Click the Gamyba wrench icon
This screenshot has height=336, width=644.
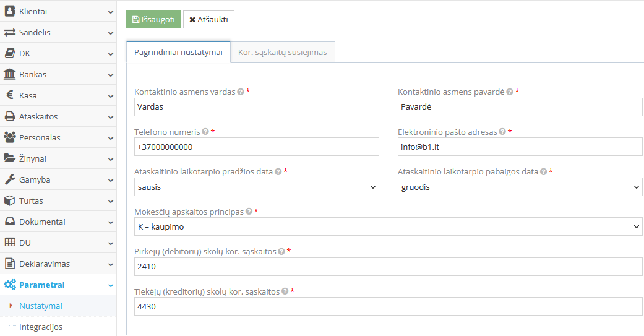point(10,179)
